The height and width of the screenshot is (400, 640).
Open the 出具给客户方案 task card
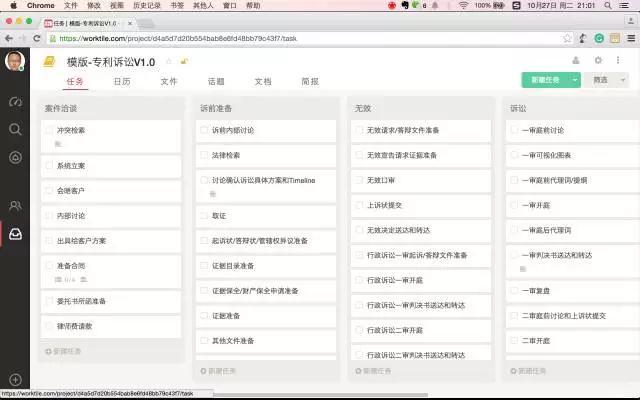pos(111,241)
